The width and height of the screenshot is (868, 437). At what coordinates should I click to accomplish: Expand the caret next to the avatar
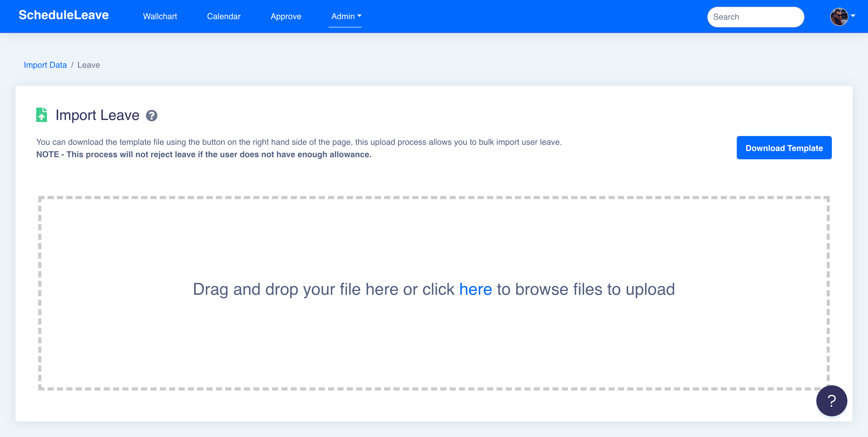click(x=853, y=16)
